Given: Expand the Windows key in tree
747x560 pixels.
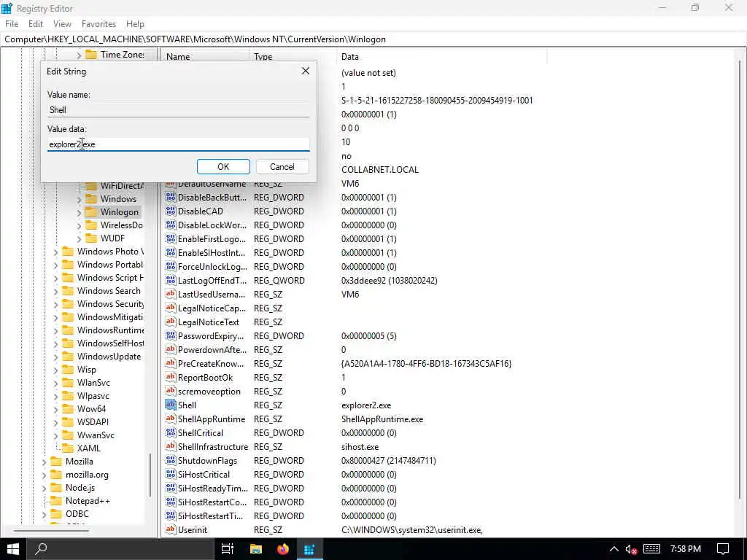Looking at the screenshot, I should click(79, 199).
